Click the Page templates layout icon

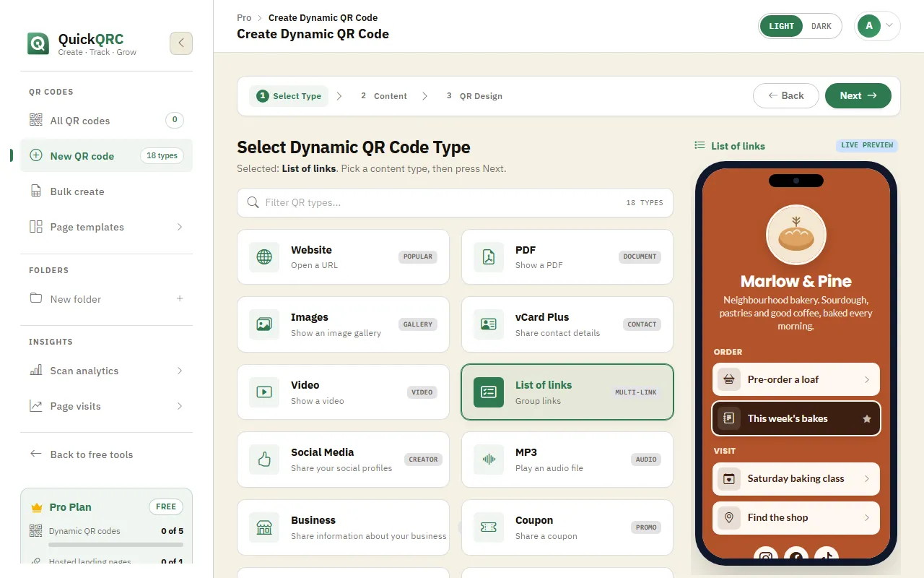click(35, 227)
